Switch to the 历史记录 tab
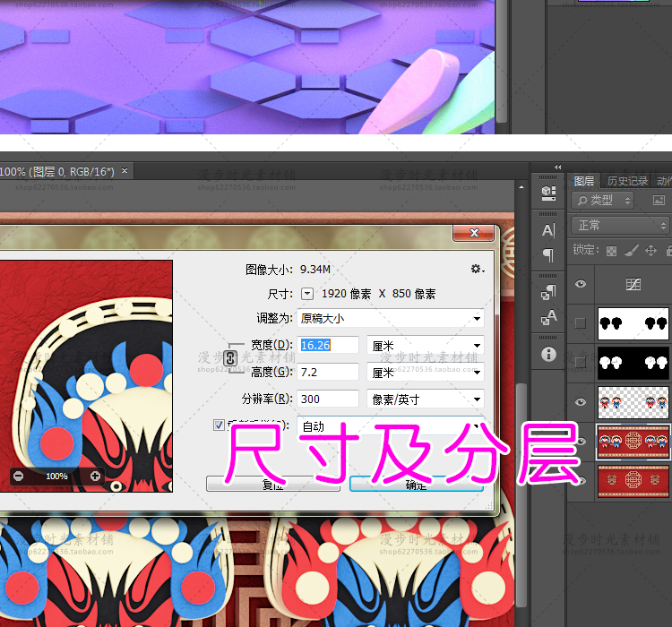This screenshot has height=627, width=672. 626,181
